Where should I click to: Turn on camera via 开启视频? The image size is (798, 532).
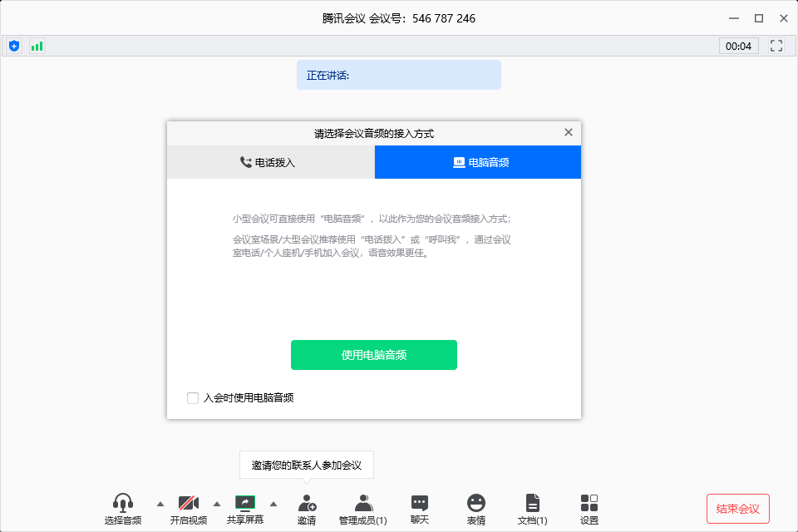click(x=189, y=509)
